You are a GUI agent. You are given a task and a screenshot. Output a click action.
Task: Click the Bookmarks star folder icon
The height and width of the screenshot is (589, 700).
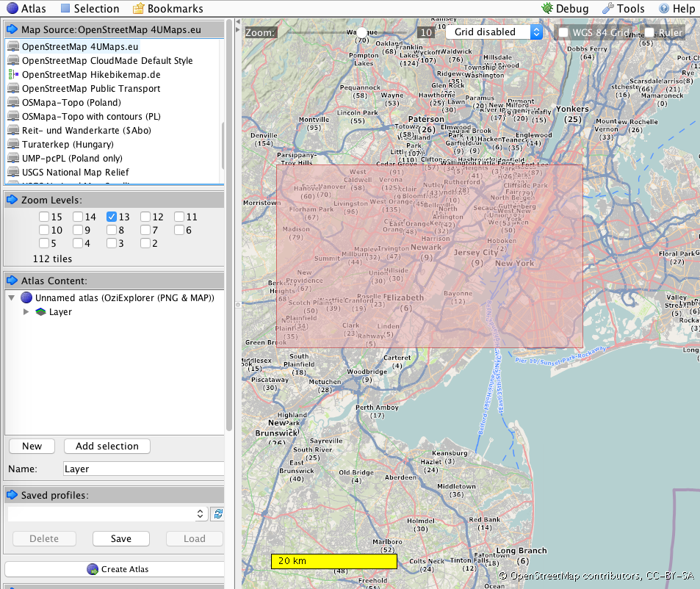point(138,9)
